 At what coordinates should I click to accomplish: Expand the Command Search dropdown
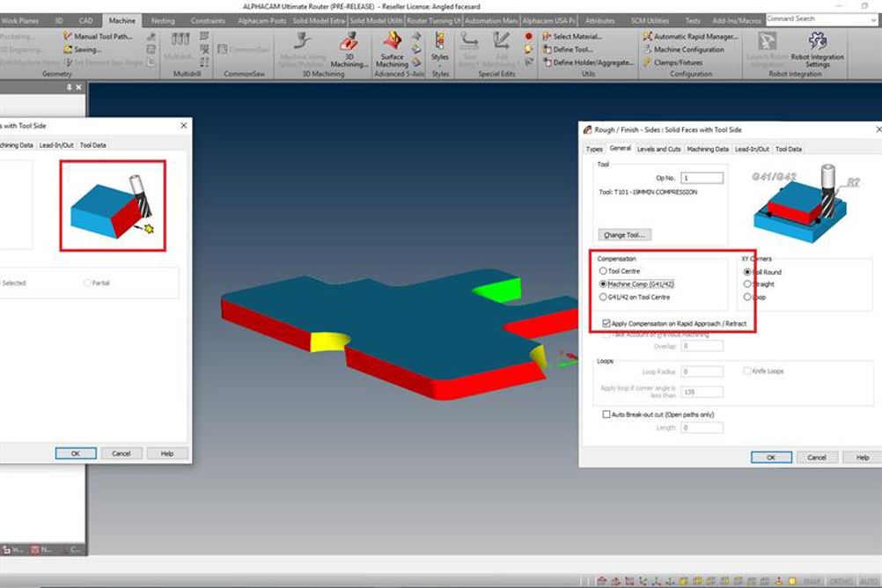[873, 19]
